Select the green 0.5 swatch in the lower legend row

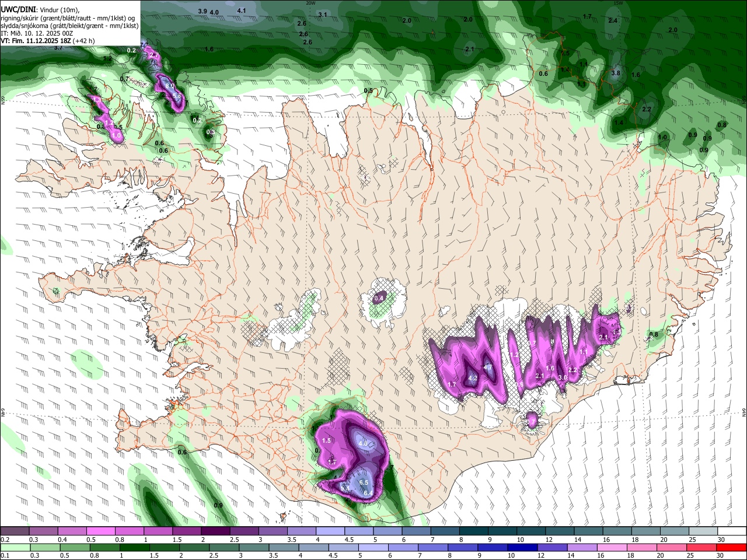coord(75,547)
